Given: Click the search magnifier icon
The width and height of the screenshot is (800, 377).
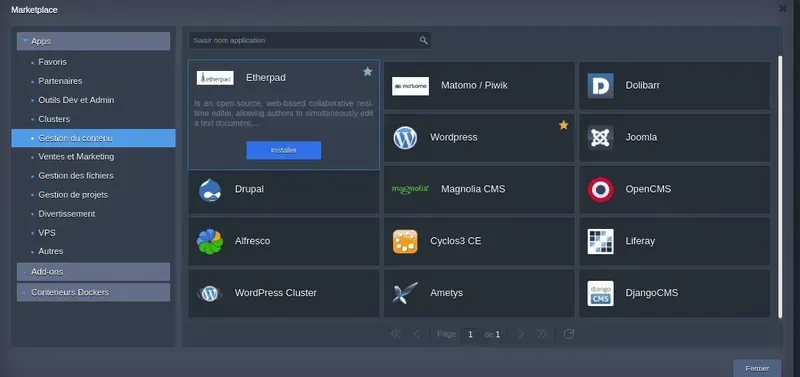Looking at the screenshot, I should pyautogui.click(x=423, y=40).
